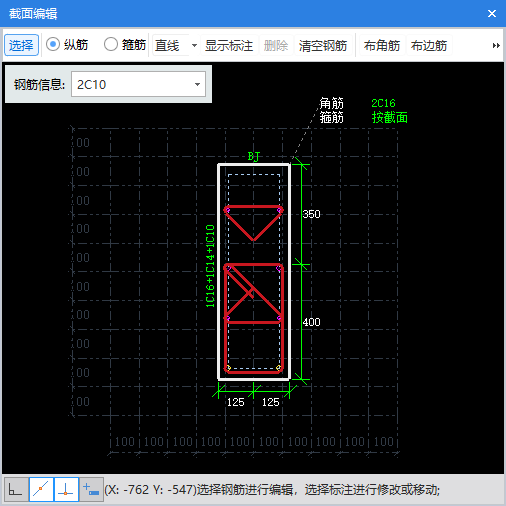This screenshot has width=506, height=506.
Task: Click the coordinate input plus icon
Action: pos(91,489)
